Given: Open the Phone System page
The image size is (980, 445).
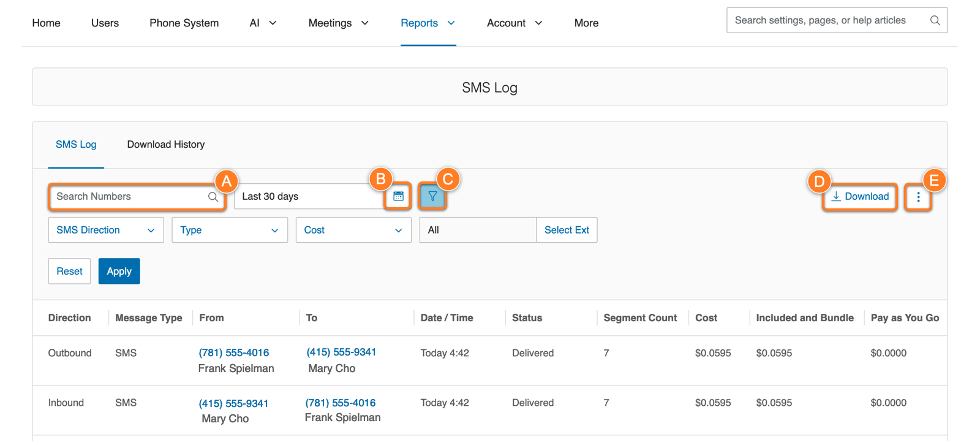Looking at the screenshot, I should pos(184,23).
